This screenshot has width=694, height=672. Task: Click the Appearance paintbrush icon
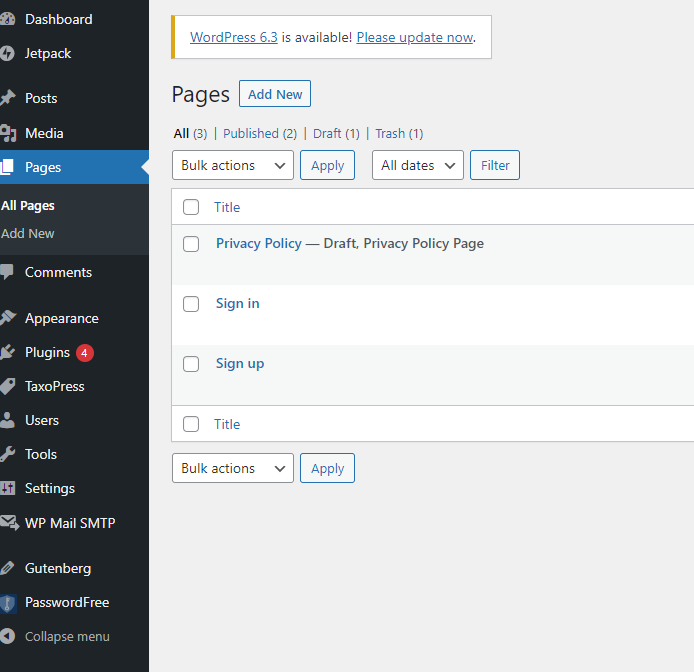8,318
